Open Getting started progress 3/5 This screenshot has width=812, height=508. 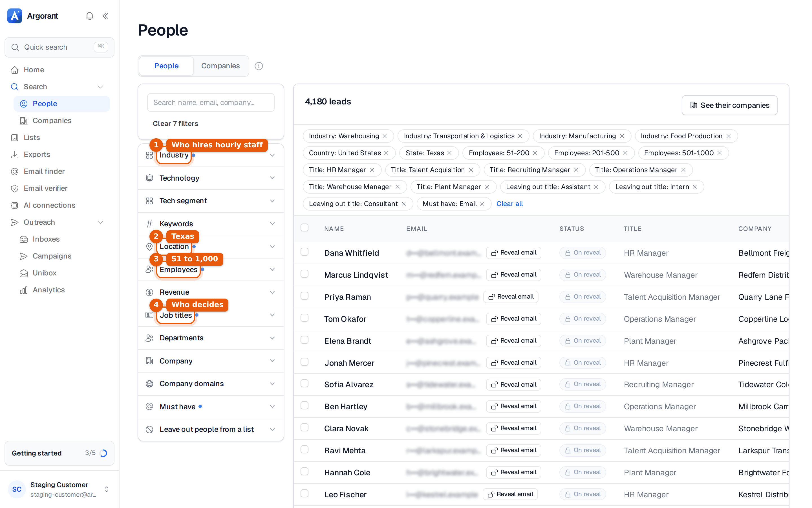pyautogui.click(x=59, y=453)
